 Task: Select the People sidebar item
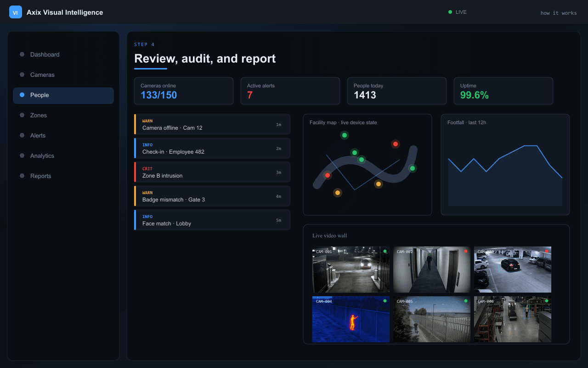click(63, 95)
